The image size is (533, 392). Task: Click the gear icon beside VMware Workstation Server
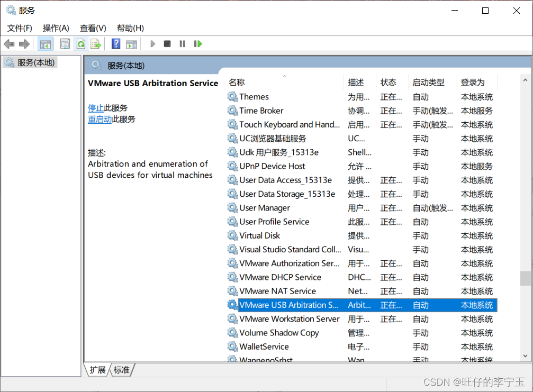tap(232, 319)
